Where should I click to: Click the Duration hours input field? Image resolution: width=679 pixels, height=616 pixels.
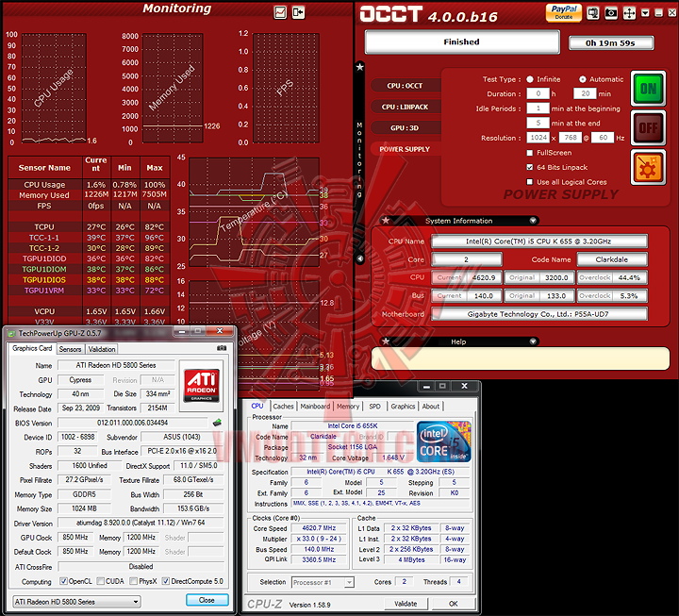(538, 93)
